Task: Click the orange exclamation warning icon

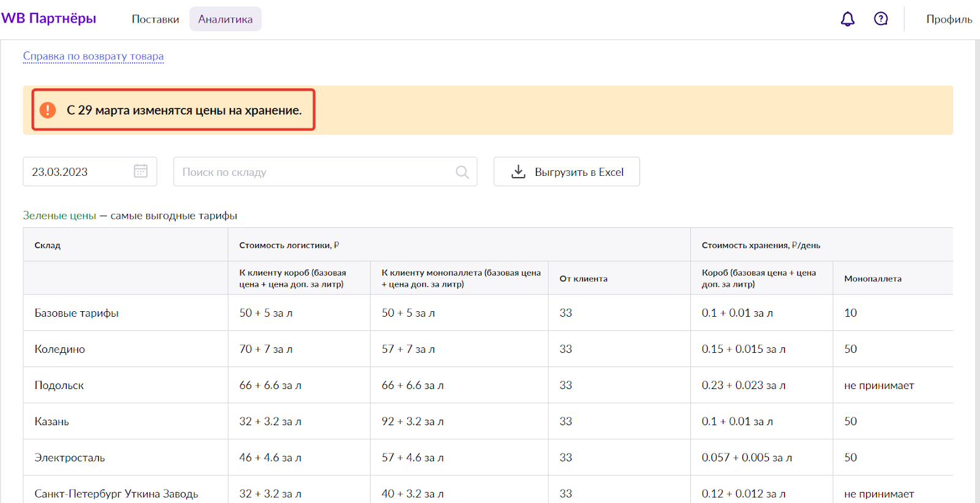Action: point(48,110)
